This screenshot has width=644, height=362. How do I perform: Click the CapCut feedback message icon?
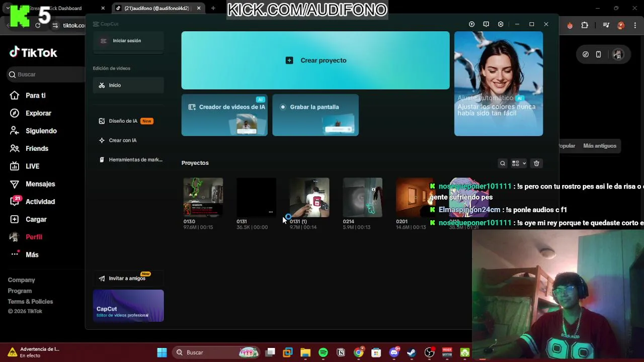coord(486,24)
